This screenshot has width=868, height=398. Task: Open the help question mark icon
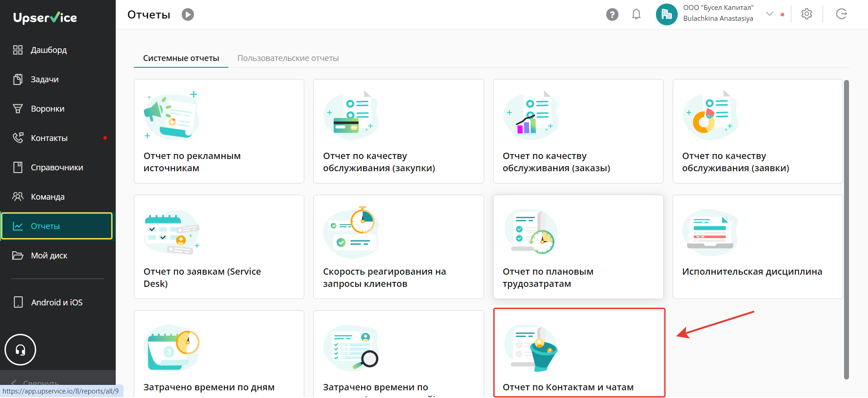point(612,14)
